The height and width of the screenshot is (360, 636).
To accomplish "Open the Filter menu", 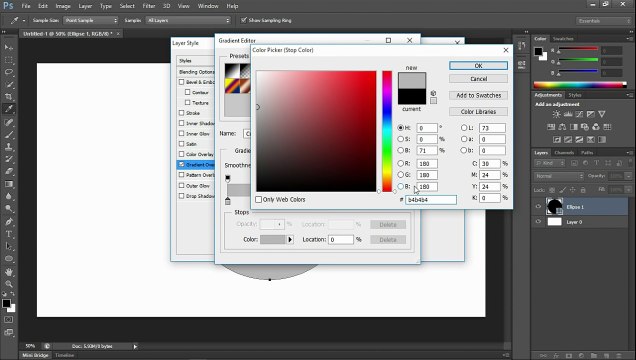I will pyautogui.click(x=148, y=6).
